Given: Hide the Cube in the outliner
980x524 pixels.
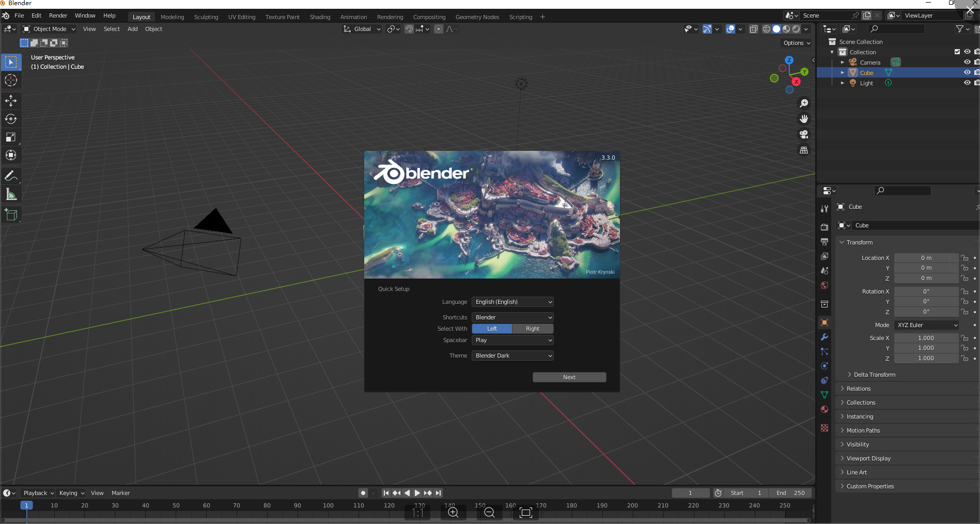Looking at the screenshot, I should 967,72.
